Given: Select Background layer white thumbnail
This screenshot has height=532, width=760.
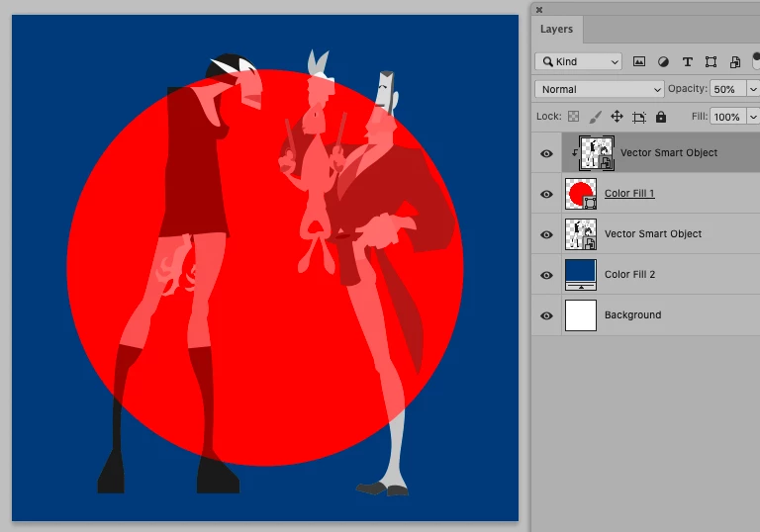Looking at the screenshot, I should point(581,315).
